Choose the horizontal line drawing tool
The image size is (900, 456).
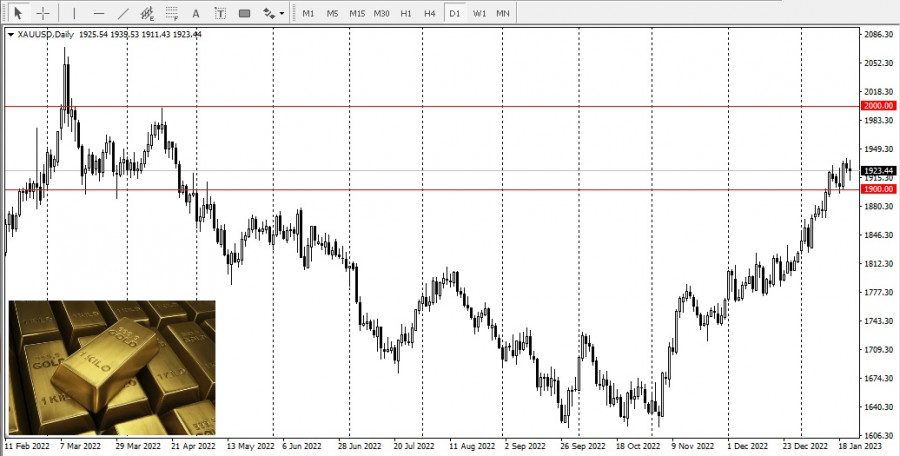99,13
